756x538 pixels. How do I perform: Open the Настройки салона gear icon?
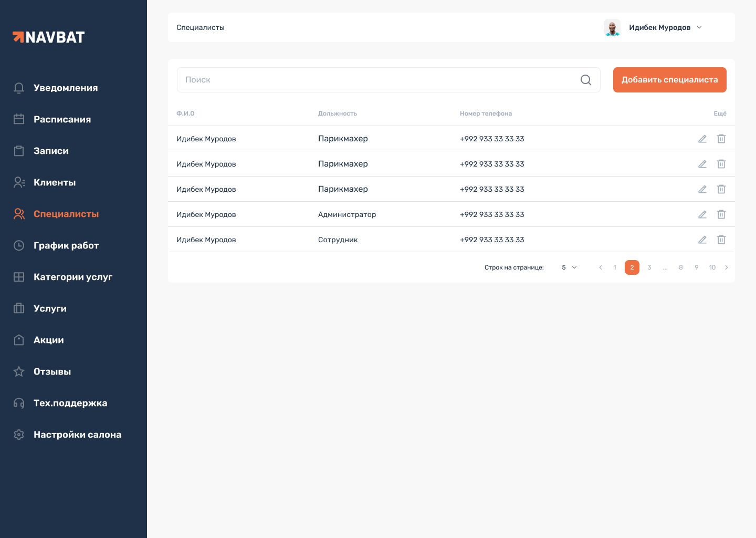[19, 434]
